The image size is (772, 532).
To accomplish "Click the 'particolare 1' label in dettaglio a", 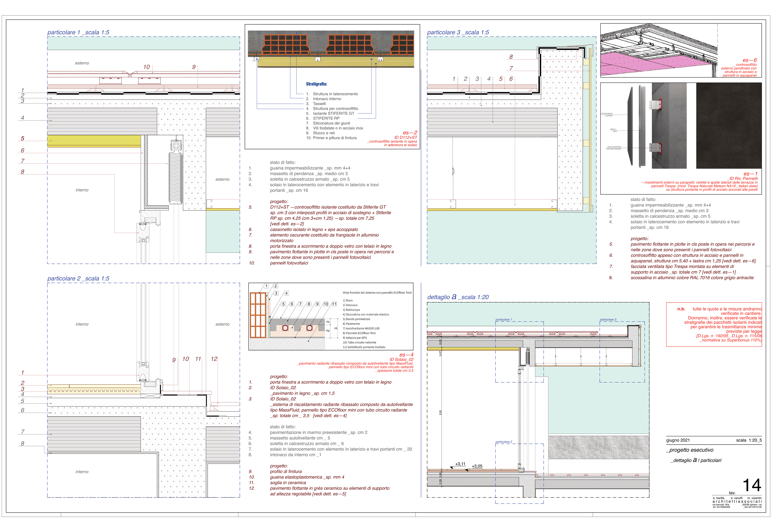I will point(504,320).
